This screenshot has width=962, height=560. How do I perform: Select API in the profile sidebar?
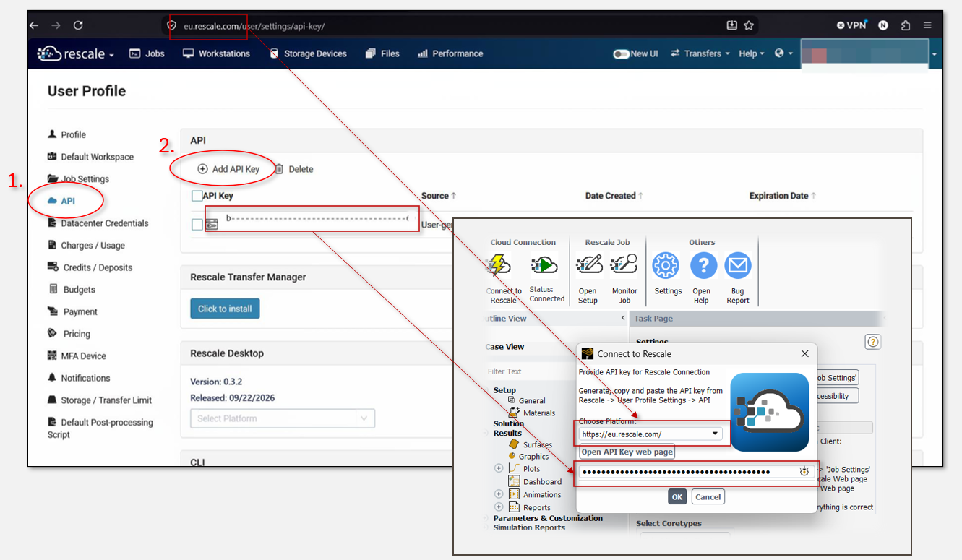click(x=61, y=201)
